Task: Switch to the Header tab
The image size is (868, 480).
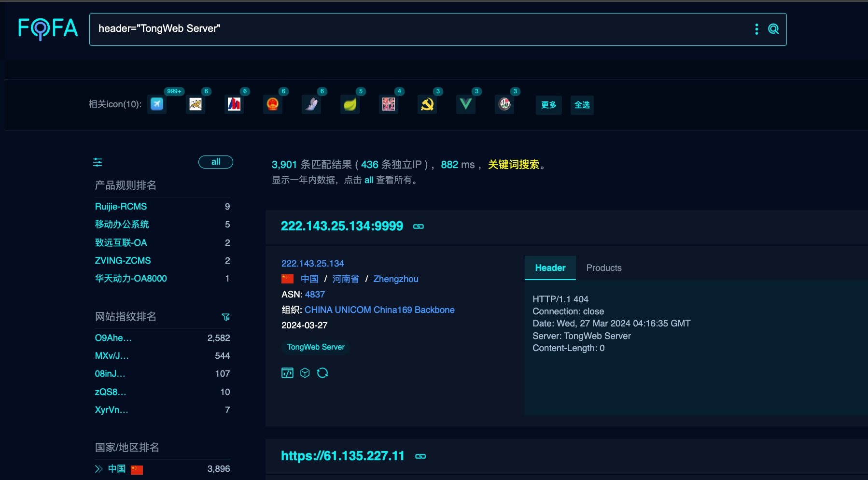Action: pyautogui.click(x=550, y=268)
